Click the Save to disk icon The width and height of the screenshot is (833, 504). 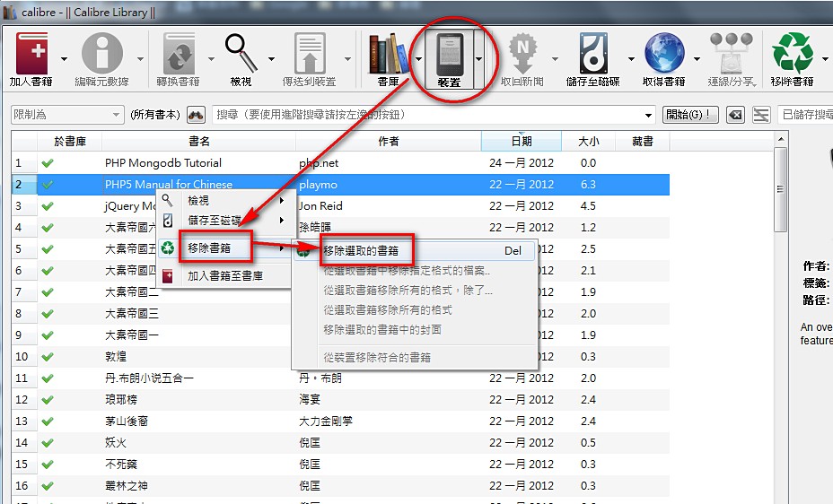(x=593, y=54)
